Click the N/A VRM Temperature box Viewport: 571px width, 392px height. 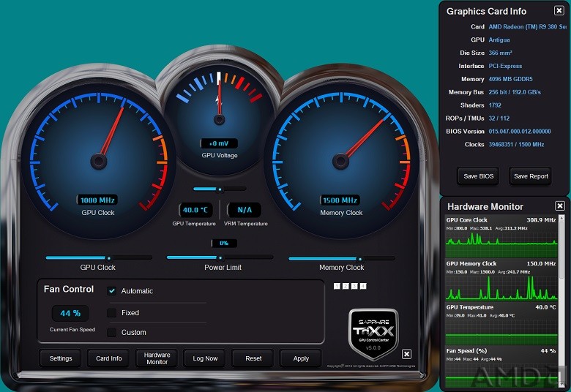pos(245,210)
